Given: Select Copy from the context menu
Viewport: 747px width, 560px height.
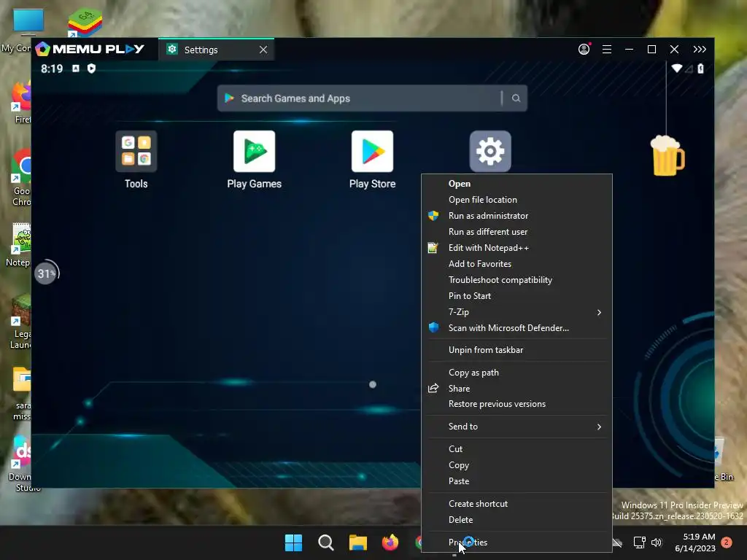Looking at the screenshot, I should click(x=517, y=465).
